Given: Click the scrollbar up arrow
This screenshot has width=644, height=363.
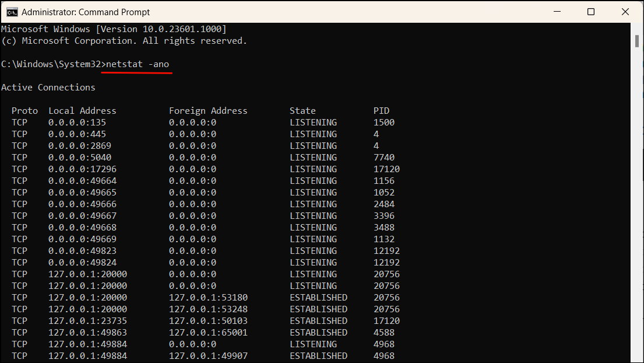Looking at the screenshot, I should [x=637, y=28].
